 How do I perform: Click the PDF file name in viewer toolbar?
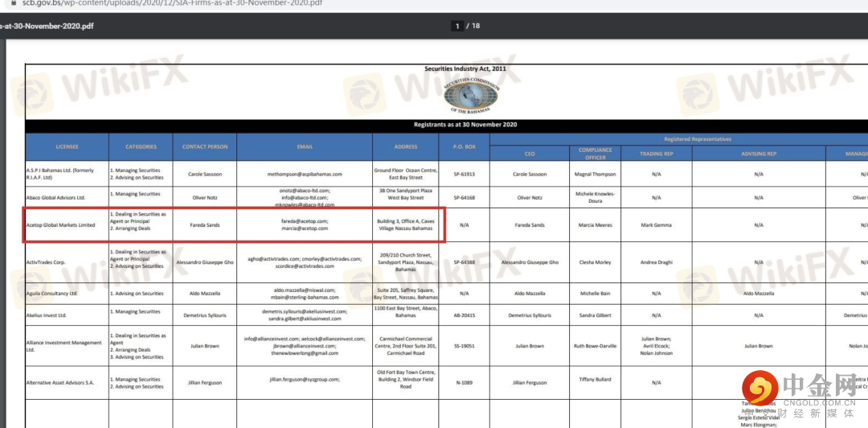(47, 26)
